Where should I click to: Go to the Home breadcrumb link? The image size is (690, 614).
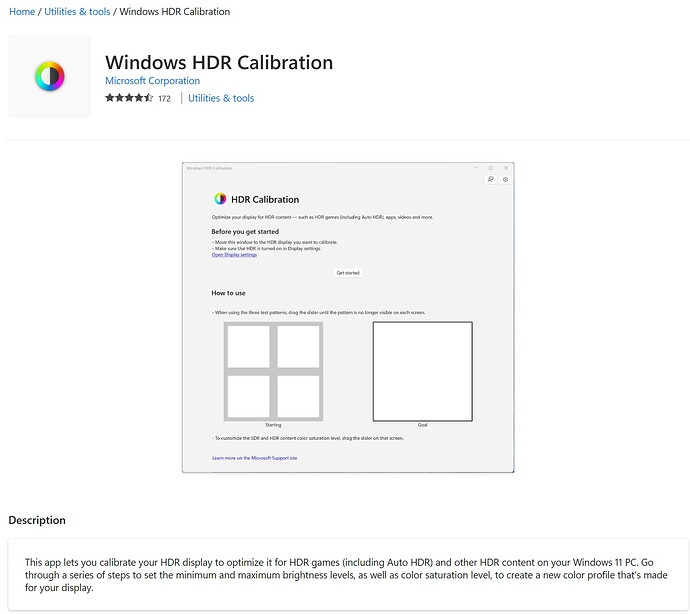pyautogui.click(x=22, y=11)
